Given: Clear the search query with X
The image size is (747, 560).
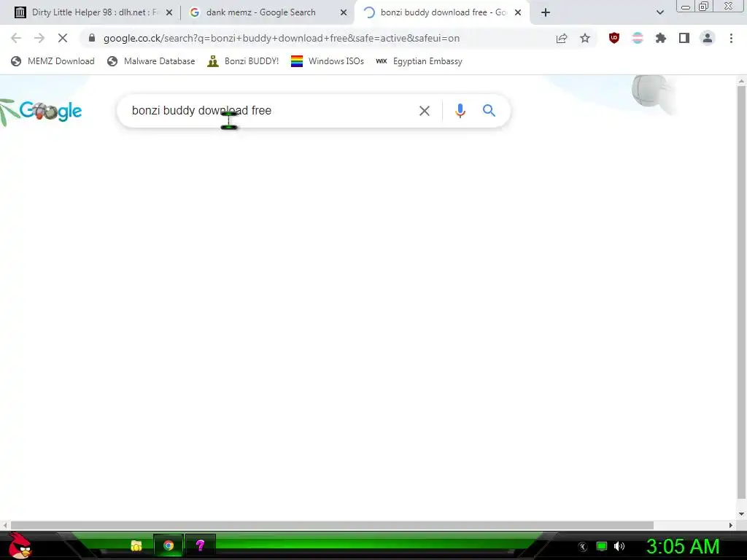Looking at the screenshot, I should tap(424, 111).
